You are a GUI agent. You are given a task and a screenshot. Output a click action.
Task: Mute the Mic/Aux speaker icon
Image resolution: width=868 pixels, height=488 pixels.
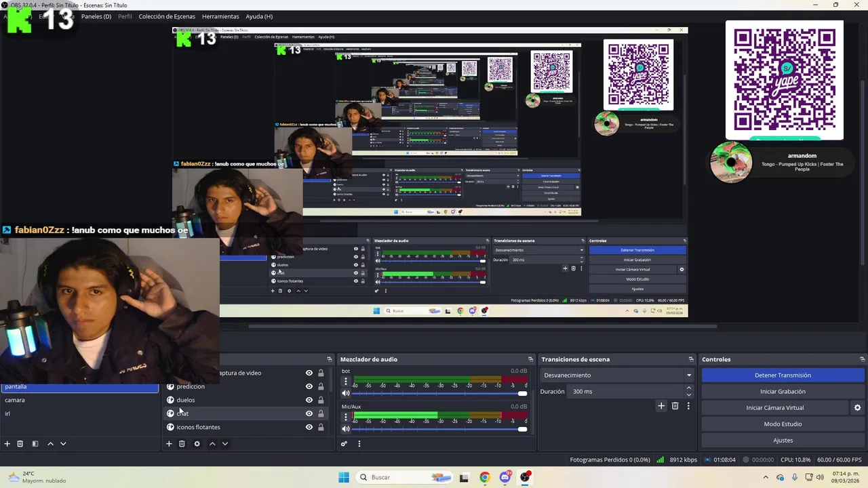coord(346,428)
